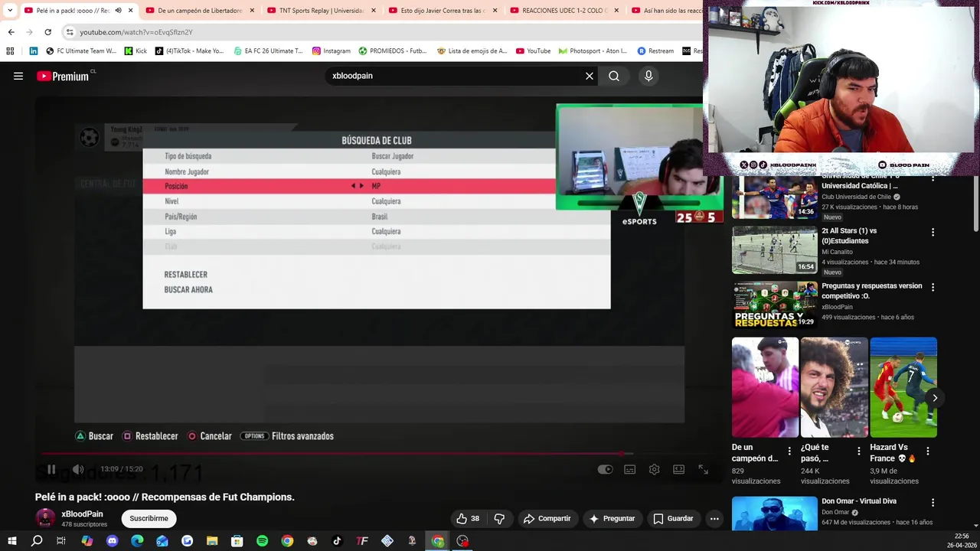Screen dimensions: 980x551
Task: Open the Restream bookmark
Action: point(655,51)
